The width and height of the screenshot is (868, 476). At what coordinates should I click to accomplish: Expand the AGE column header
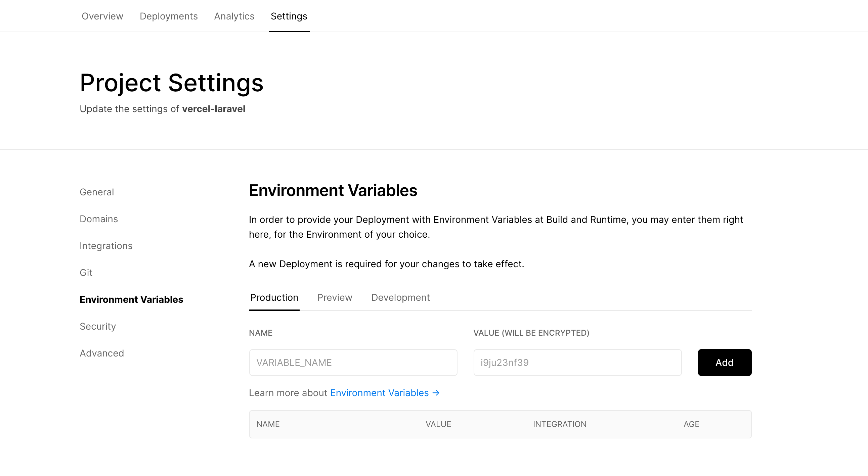point(691,423)
